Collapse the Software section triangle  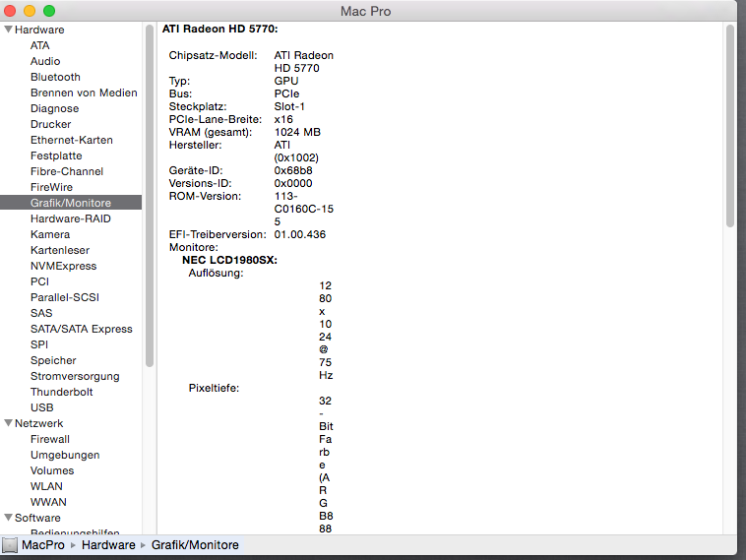coord(8,517)
